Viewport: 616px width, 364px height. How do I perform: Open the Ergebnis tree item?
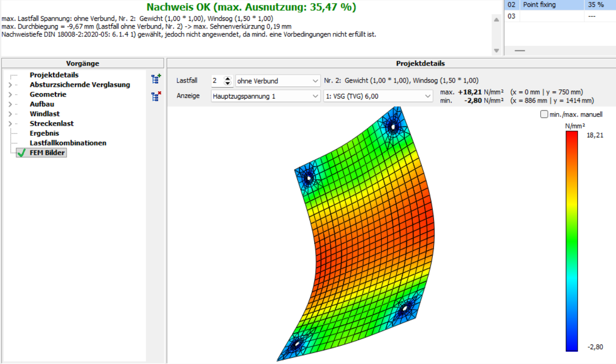point(44,133)
